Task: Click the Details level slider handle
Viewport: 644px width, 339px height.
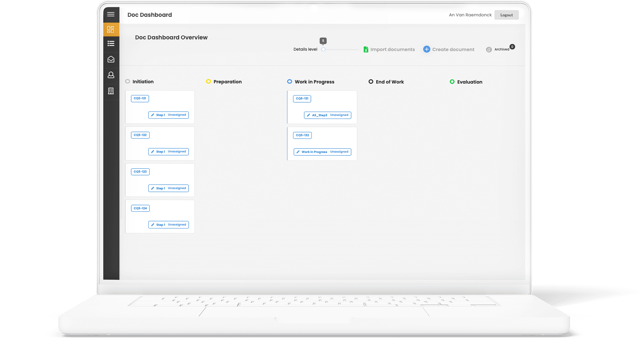Action: click(323, 50)
